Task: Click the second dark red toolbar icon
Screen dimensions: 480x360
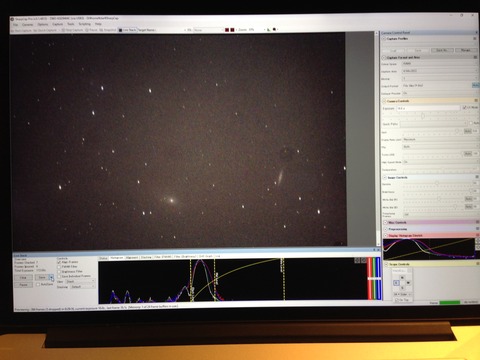Action: coord(232,30)
